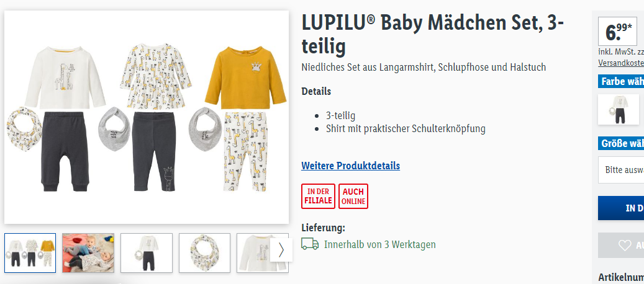Click the main product image
Screen dimensions: 644x284
[147, 117]
